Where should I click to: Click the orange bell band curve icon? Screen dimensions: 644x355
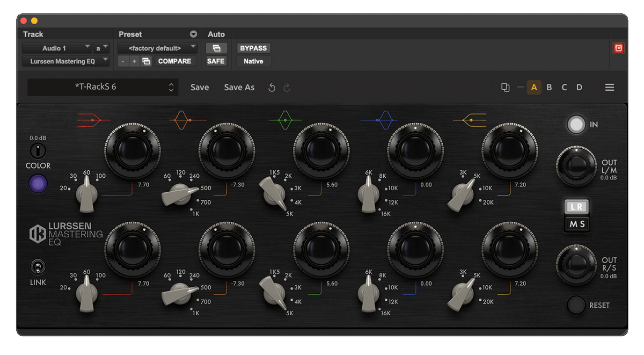pyautogui.click(x=187, y=120)
